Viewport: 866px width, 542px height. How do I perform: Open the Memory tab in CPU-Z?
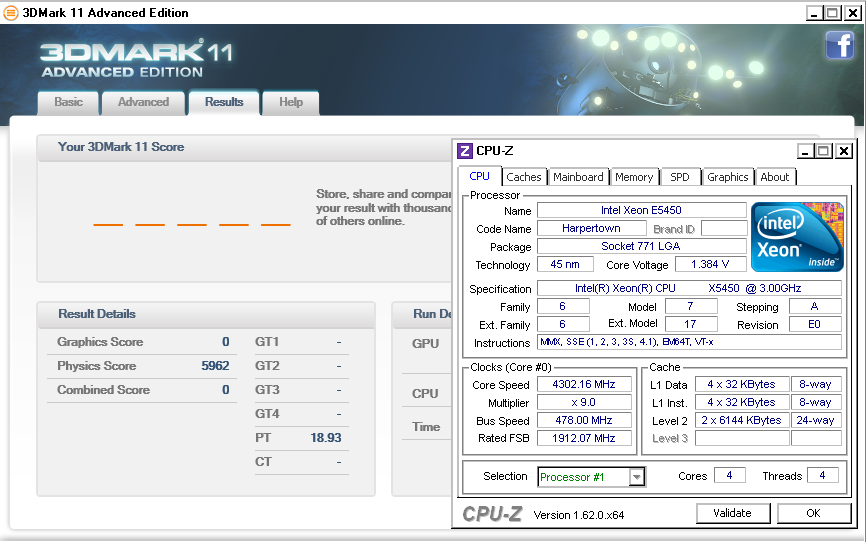tap(634, 177)
